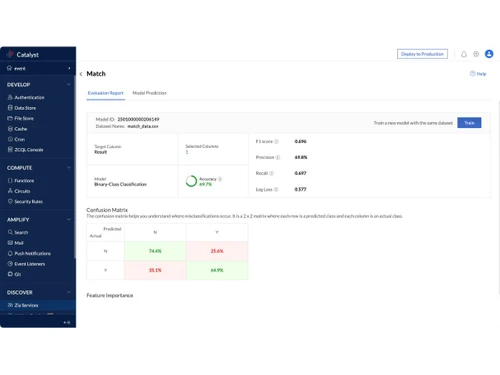Screen dimensions: 500x375
Task: Click the Recall value 0.697
Action: coord(300,173)
